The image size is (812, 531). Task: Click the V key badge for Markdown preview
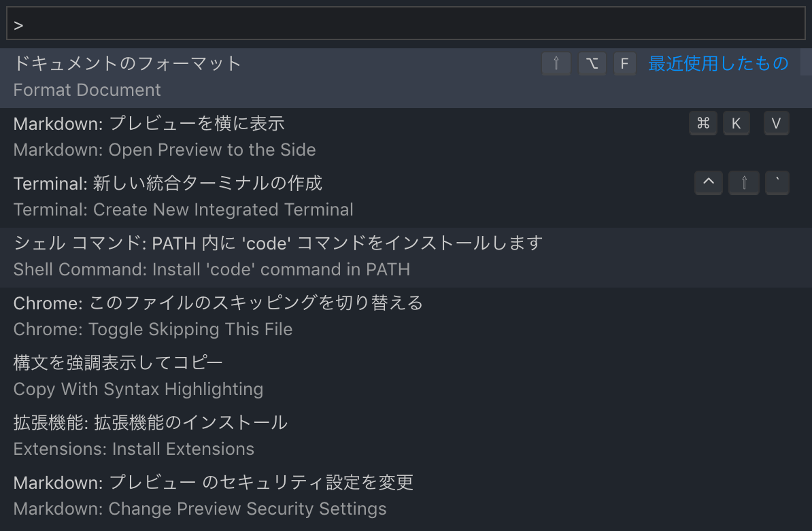[776, 124]
